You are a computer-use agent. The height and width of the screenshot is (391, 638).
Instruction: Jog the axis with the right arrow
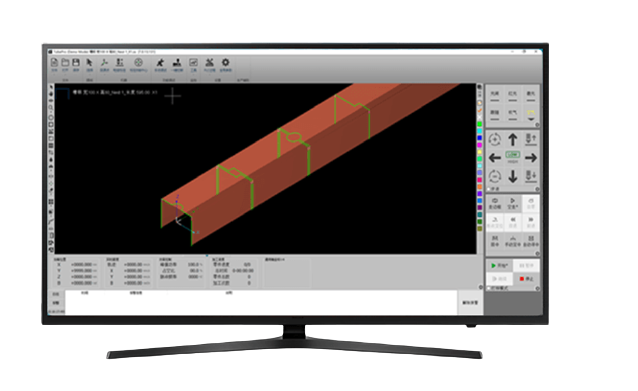531,158
